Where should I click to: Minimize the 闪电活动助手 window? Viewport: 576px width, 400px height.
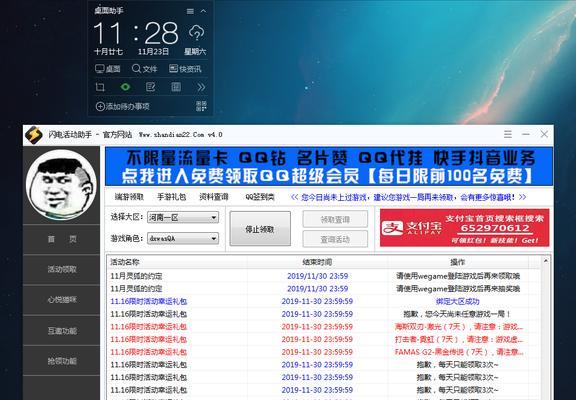point(526,134)
